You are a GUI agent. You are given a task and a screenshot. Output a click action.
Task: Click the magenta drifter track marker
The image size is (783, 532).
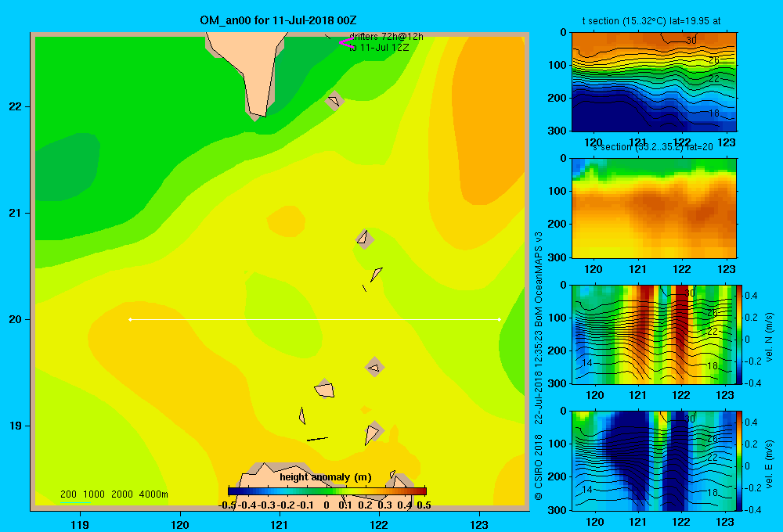click(x=346, y=42)
